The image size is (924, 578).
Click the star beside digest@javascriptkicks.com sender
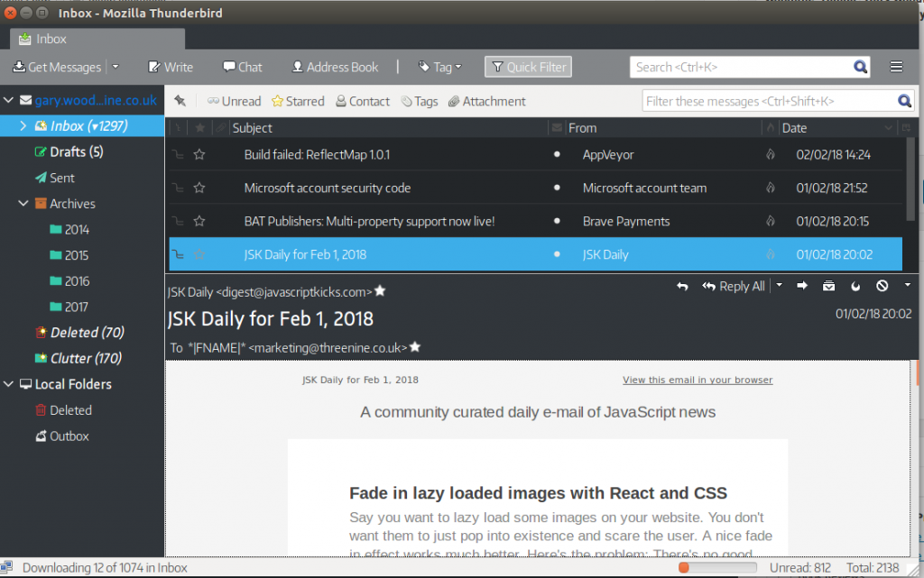point(380,290)
